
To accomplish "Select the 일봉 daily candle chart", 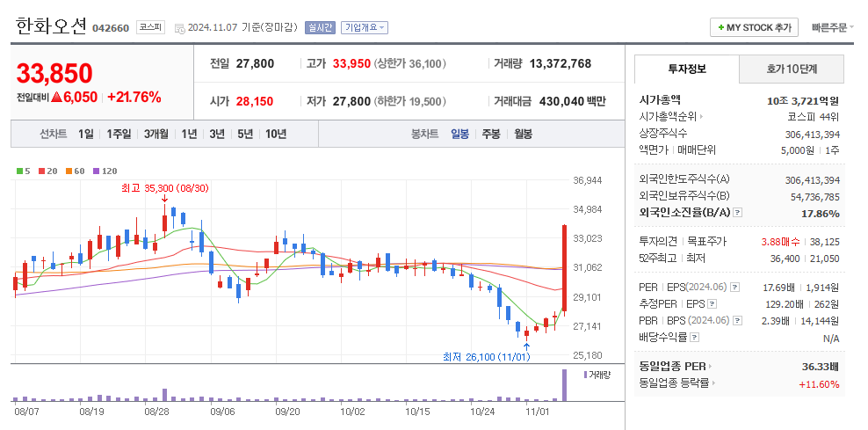I will coord(459,134).
